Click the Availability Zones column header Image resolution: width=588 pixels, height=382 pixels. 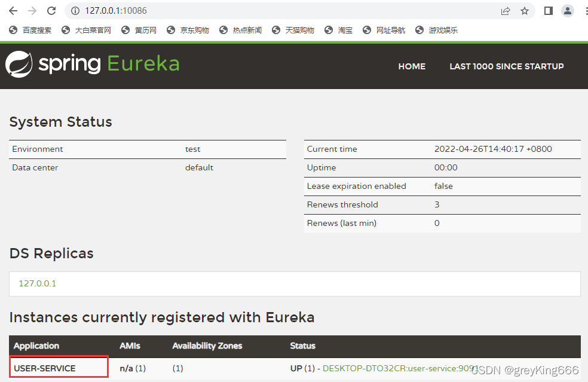[207, 346]
